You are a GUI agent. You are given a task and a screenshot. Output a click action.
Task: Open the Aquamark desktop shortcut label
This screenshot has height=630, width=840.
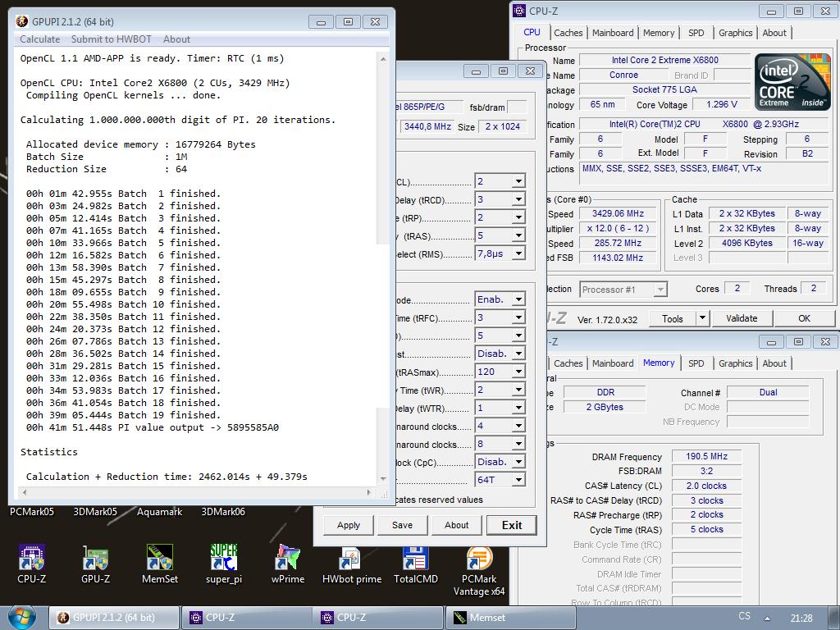(160, 512)
